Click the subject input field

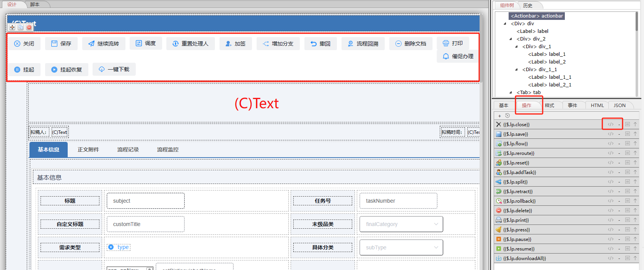click(x=146, y=201)
